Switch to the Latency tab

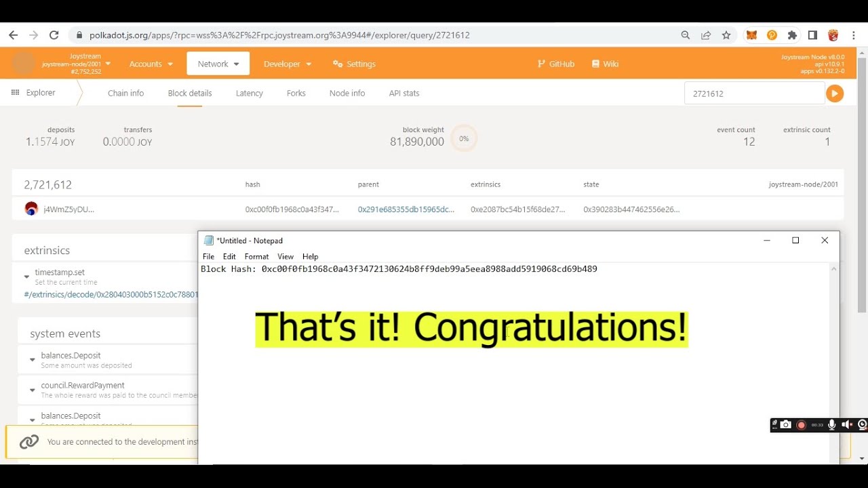coord(250,93)
